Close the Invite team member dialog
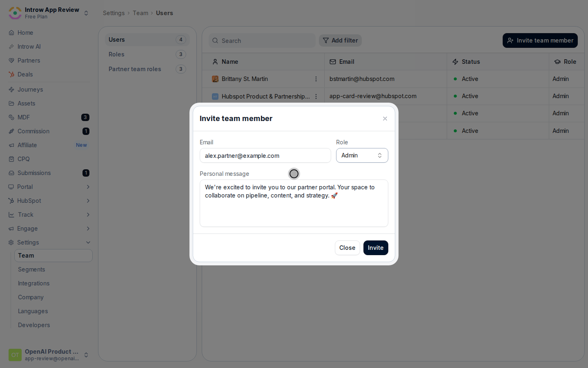The height and width of the screenshot is (368, 588). click(385, 119)
